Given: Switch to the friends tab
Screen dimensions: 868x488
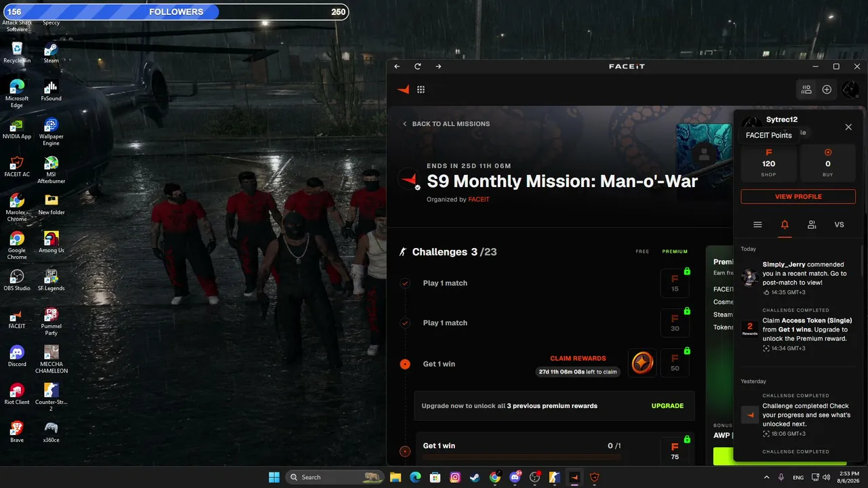Looking at the screenshot, I should click(x=812, y=225).
